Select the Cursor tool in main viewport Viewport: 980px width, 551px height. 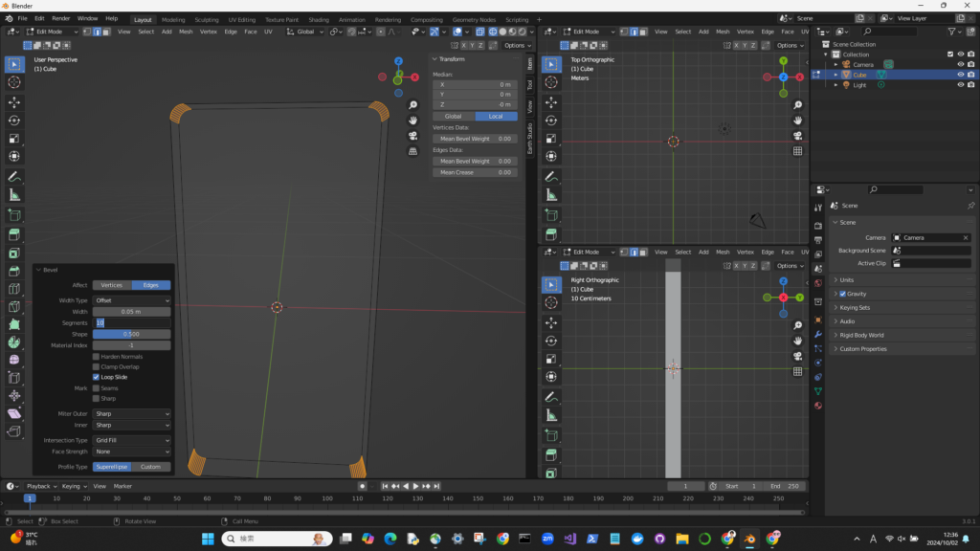[x=14, y=82]
